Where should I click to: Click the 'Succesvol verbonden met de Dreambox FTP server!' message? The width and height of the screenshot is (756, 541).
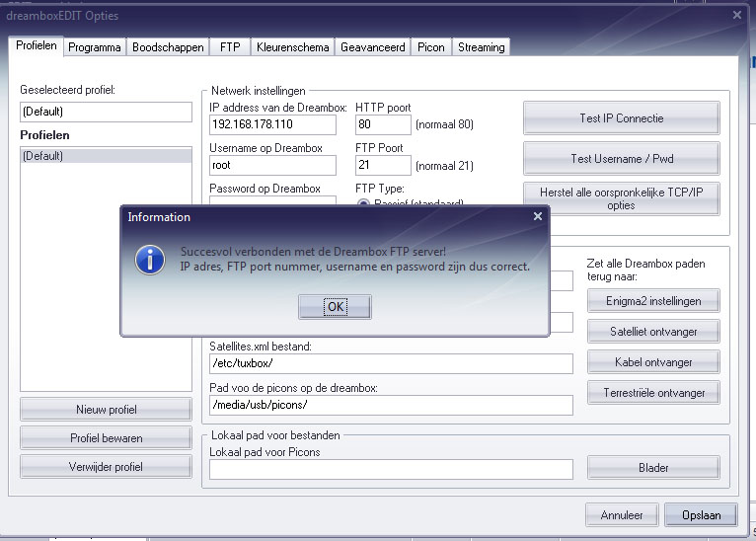pos(313,252)
